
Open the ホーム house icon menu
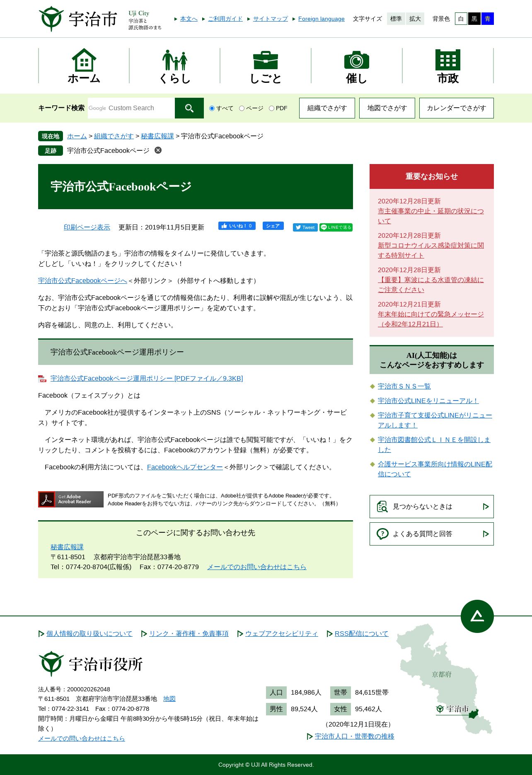point(84,66)
